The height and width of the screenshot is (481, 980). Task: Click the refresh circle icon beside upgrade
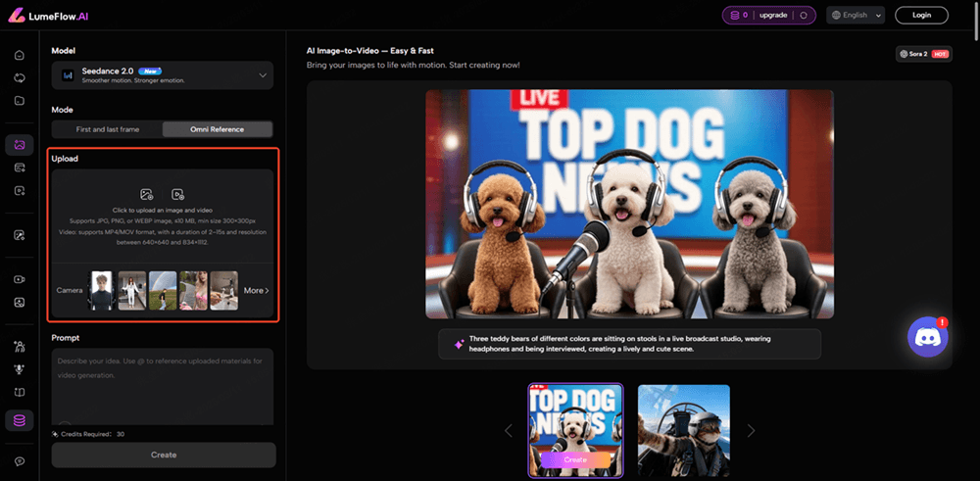[804, 15]
